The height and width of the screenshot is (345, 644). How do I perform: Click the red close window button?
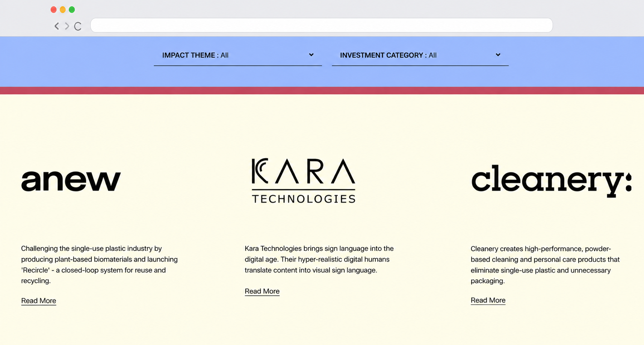point(53,9)
